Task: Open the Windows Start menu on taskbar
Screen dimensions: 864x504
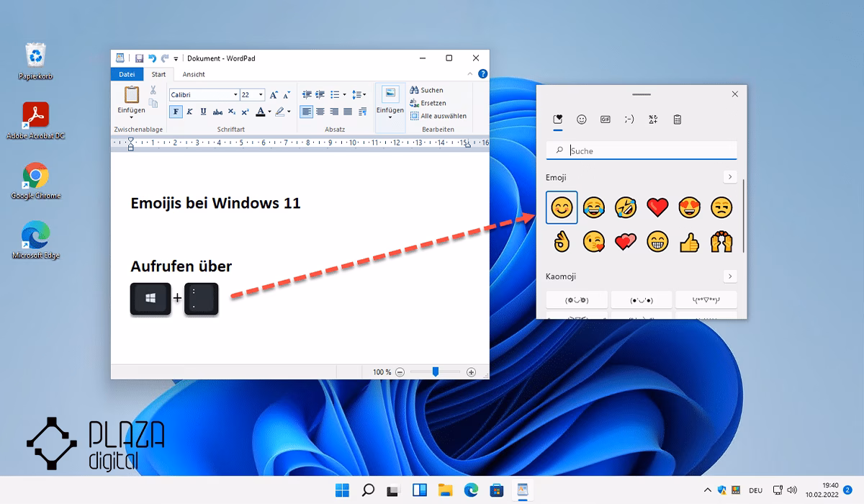Action: point(343,490)
